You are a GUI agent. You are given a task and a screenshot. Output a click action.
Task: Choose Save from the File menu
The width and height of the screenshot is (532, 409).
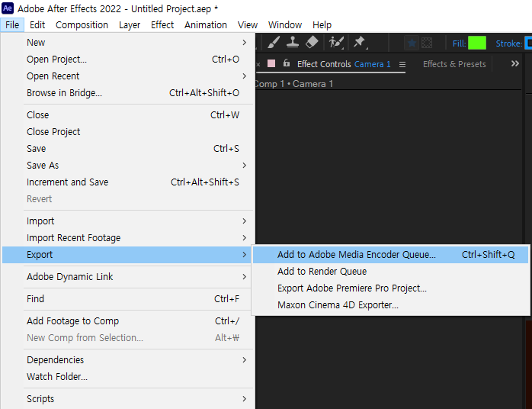pos(127,149)
